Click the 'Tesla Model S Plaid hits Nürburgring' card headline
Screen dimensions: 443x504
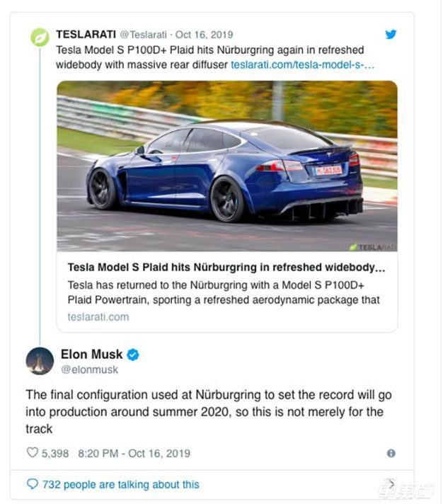[x=222, y=268]
